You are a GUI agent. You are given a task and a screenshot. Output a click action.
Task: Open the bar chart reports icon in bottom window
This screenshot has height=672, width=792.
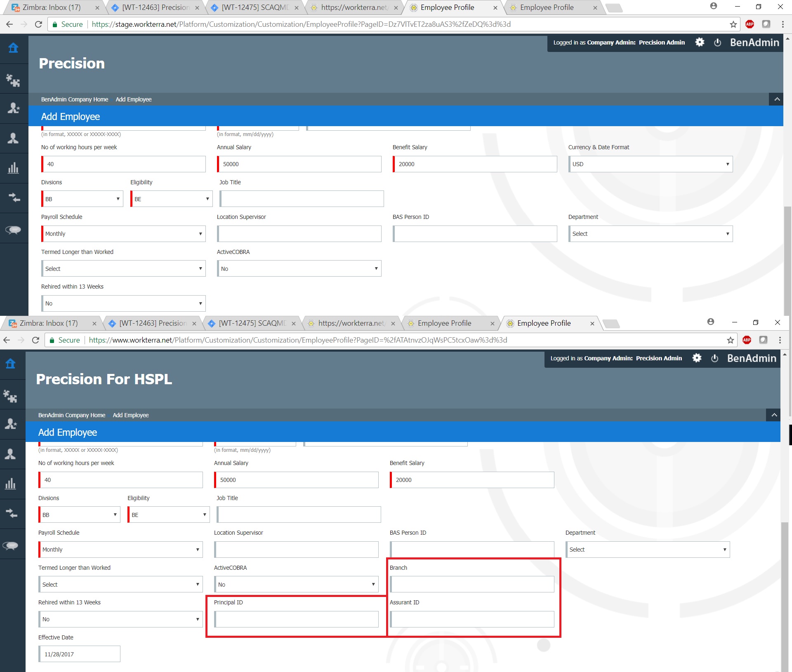10,484
